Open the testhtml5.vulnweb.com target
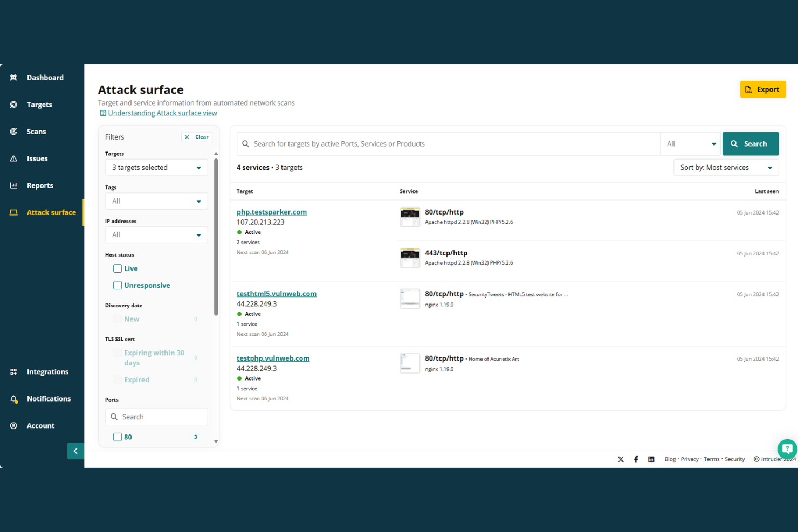 [x=277, y=294]
